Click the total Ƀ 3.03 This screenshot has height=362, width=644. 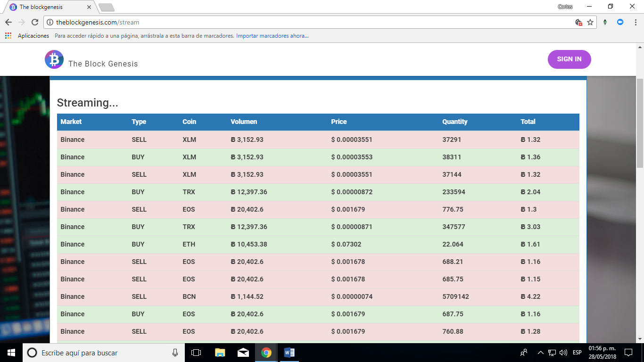(530, 227)
